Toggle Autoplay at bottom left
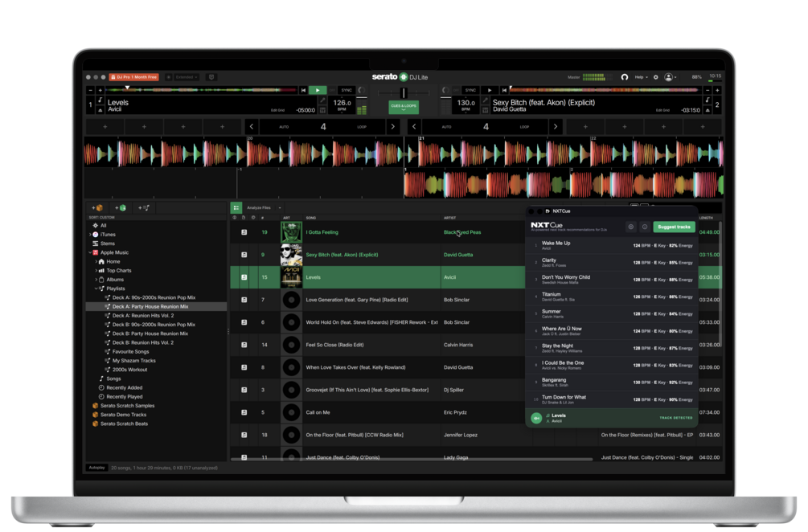This screenshot has width=808, height=532. pos(96,469)
